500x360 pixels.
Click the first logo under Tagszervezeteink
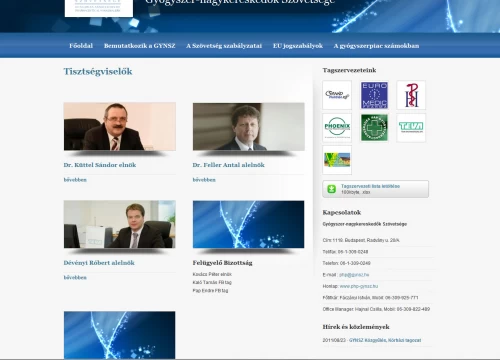[x=337, y=95]
